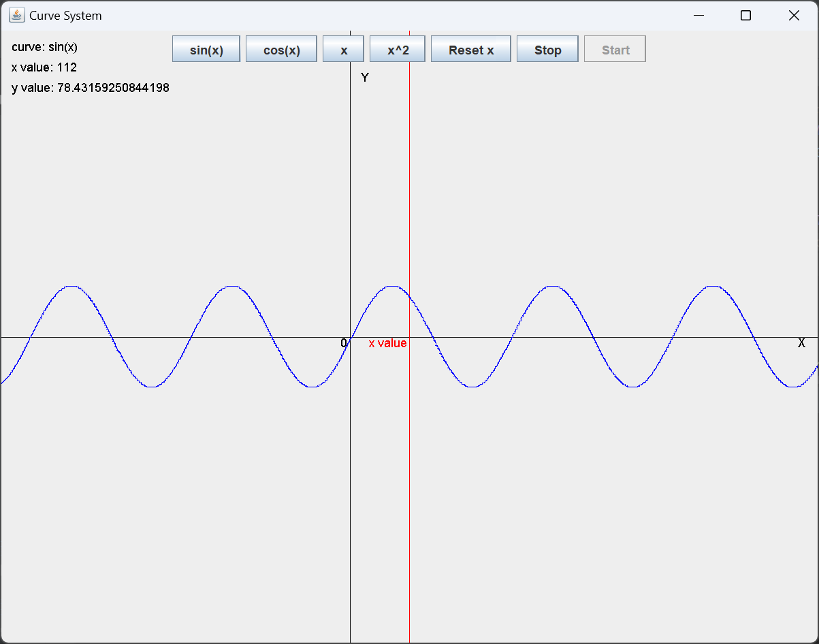Click the 'curve: sin(x)' status label
Image resolution: width=819 pixels, height=644 pixels.
[45, 47]
